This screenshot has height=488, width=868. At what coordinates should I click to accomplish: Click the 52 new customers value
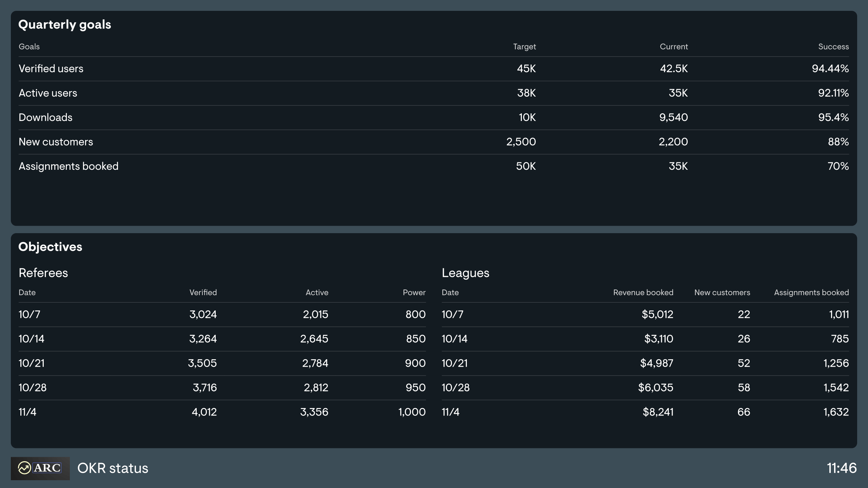744,363
